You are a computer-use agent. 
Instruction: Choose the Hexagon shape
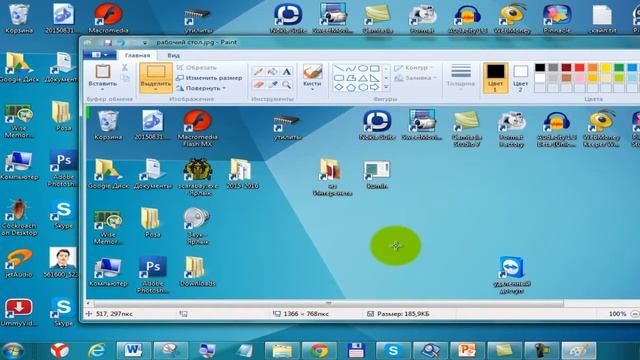pyautogui.click(x=362, y=87)
